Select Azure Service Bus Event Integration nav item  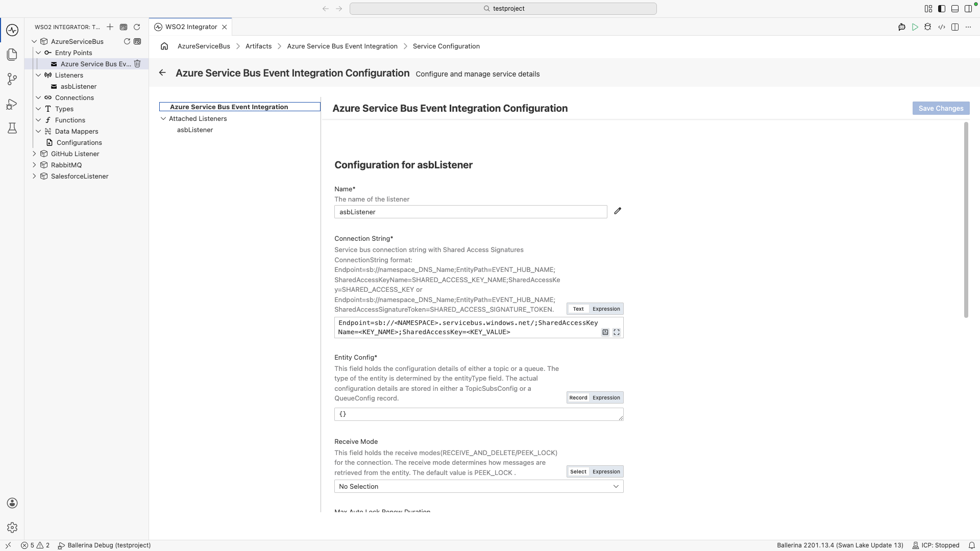[x=240, y=107]
